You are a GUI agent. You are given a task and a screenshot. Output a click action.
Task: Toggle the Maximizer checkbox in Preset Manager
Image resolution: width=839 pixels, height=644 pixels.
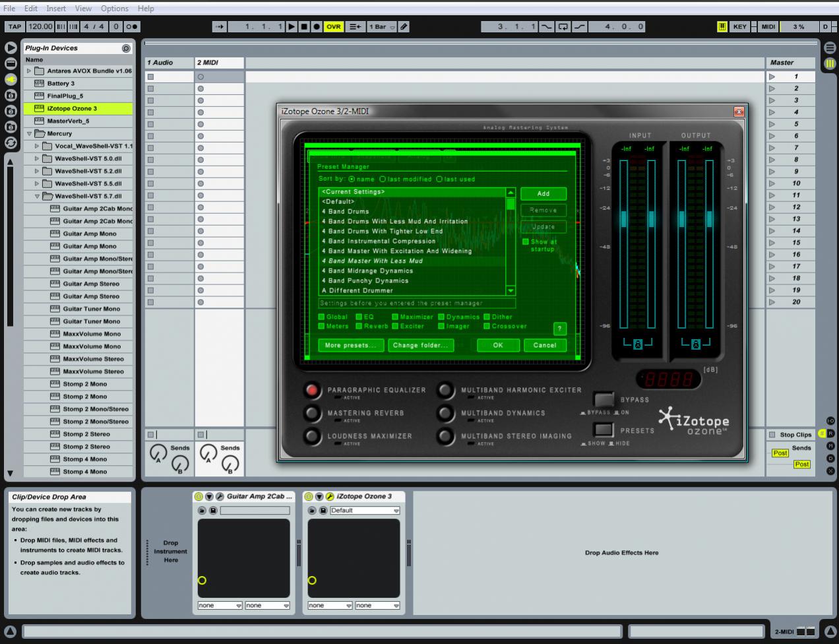click(395, 317)
